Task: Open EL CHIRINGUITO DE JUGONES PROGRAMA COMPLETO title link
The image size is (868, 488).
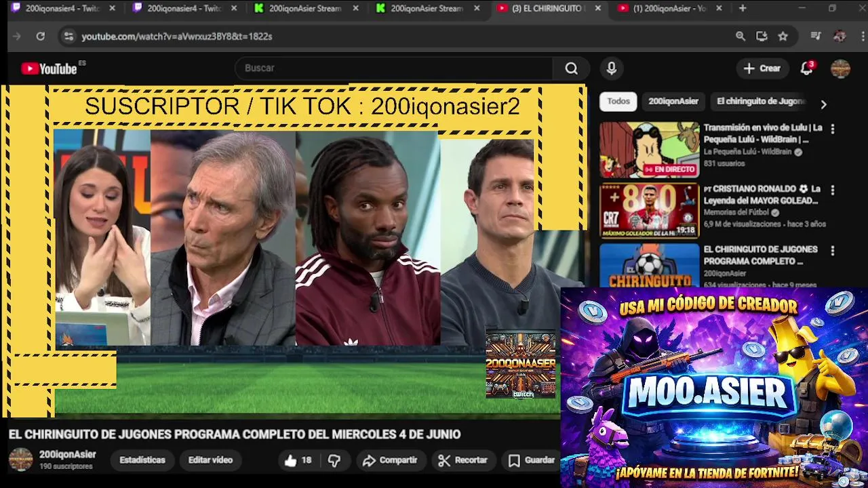Action: click(x=760, y=255)
